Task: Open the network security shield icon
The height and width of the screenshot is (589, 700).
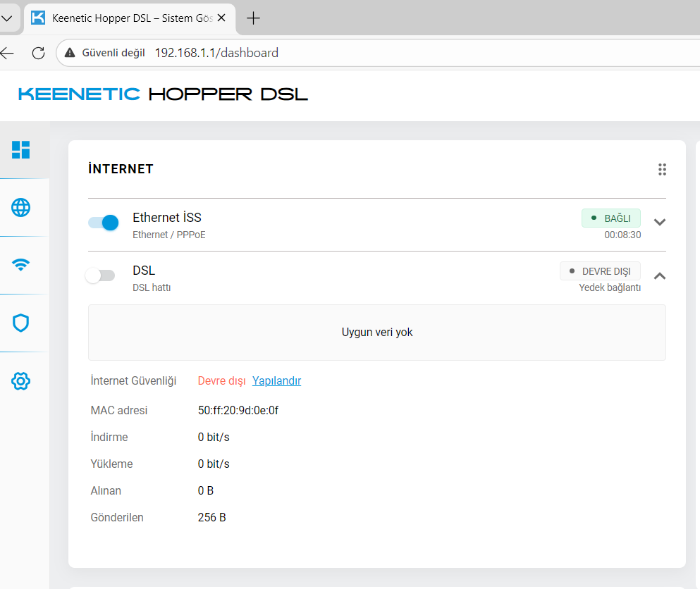Action: click(21, 323)
